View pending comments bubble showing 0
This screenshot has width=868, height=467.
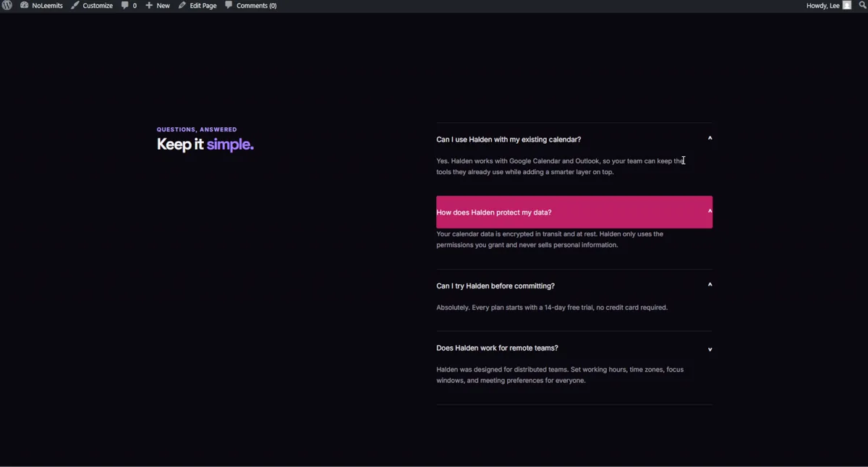129,5
